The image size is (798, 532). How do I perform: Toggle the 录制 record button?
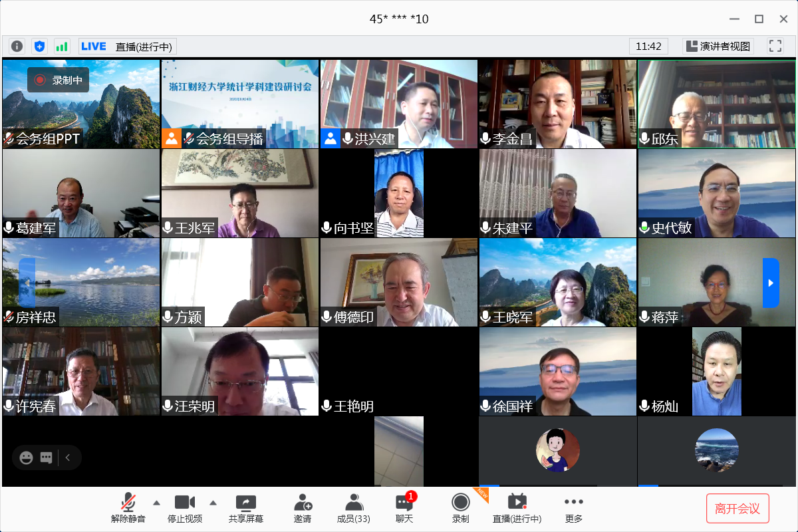[x=460, y=508]
